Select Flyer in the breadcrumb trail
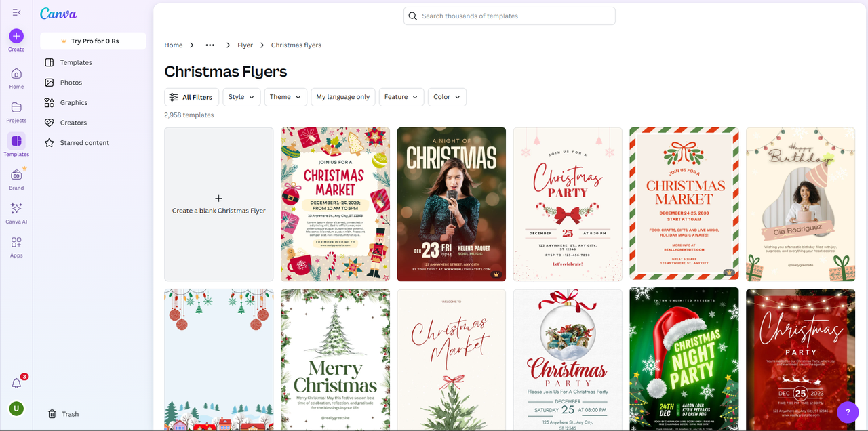 click(245, 45)
